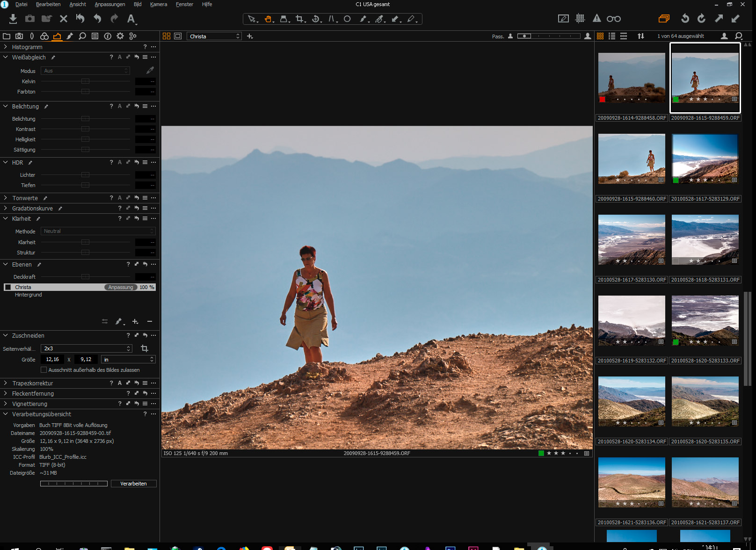
Task: Select the Straighten rotation cursor tool
Action: coord(316,19)
